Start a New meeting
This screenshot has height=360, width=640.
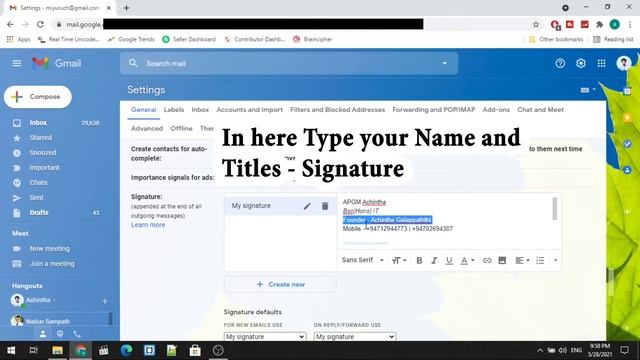click(x=49, y=249)
